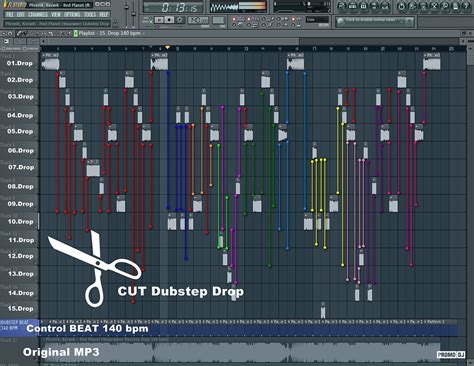Open the Line snap dropdown
Image resolution: width=474 pixels, height=366 pixels.
pyautogui.click(x=317, y=20)
